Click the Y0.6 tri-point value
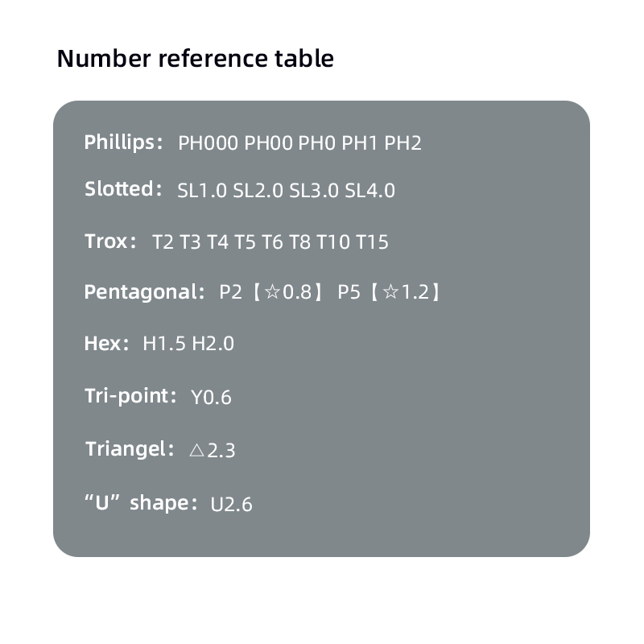The width and height of the screenshot is (644, 644). point(211,397)
